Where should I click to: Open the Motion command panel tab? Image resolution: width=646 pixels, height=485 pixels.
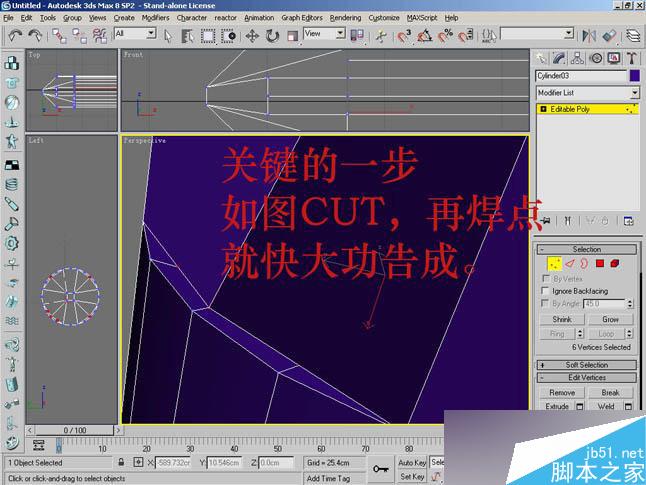(x=596, y=58)
